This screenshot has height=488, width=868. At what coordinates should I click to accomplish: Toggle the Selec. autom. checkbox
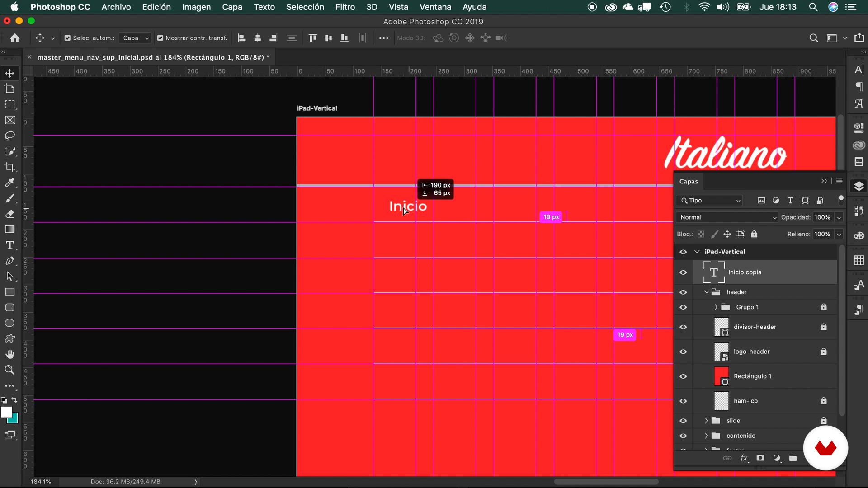click(x=67, y=38)
